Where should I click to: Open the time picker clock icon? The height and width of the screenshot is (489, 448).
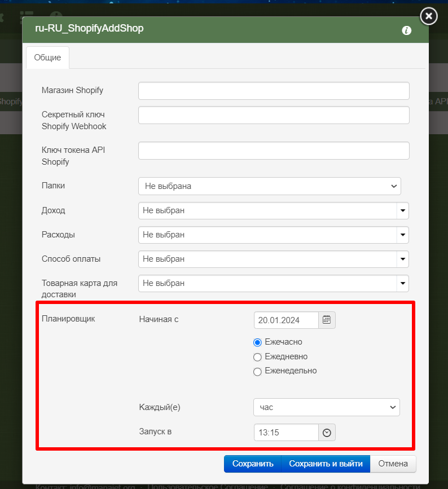click(x=327, y=432)
